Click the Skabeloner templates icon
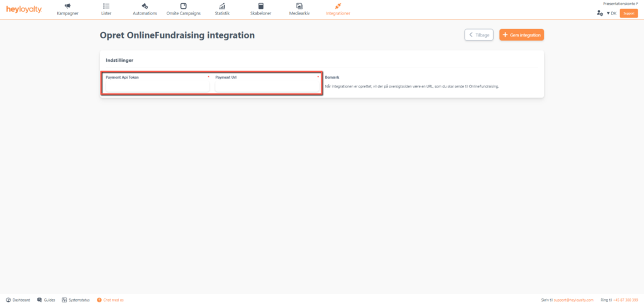Image resolution: width=644 pixels, height=306 pixels. pyautogui.click(x=261, y=6)
